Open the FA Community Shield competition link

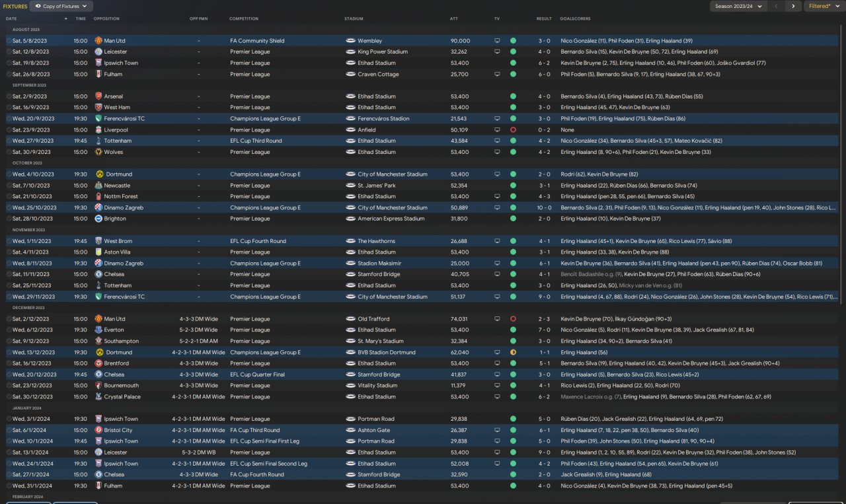click(257, 41)
